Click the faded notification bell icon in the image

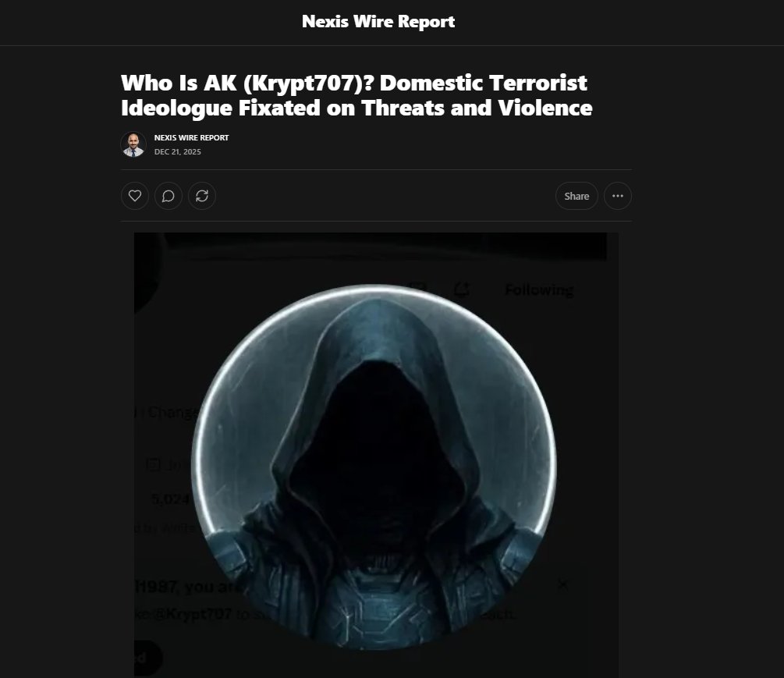tap(461, 289)
